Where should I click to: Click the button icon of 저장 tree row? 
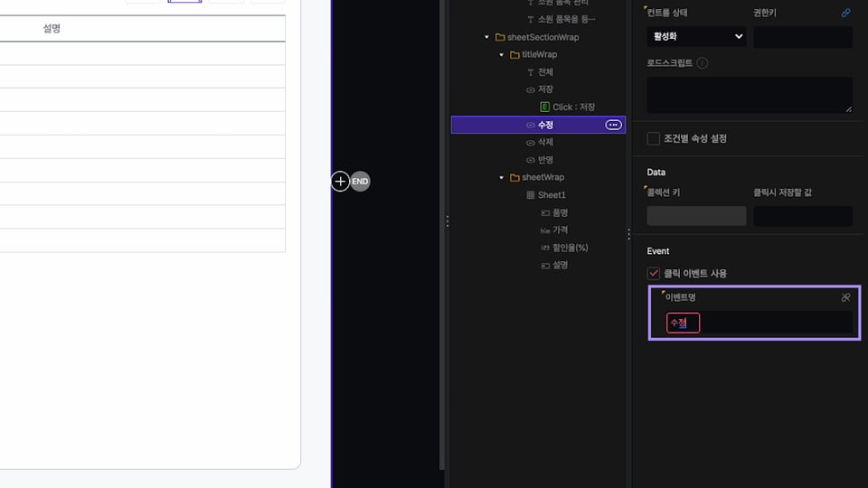tap(531, 89)
